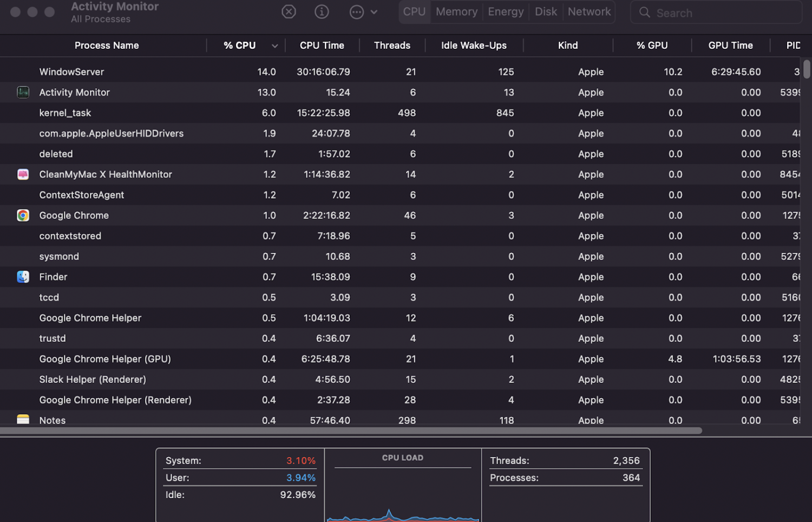The width and height of the screenshot is (812, 522).
Task: Click the CleanMyMac X HealthMonitor icon
Action: point(23,174)
